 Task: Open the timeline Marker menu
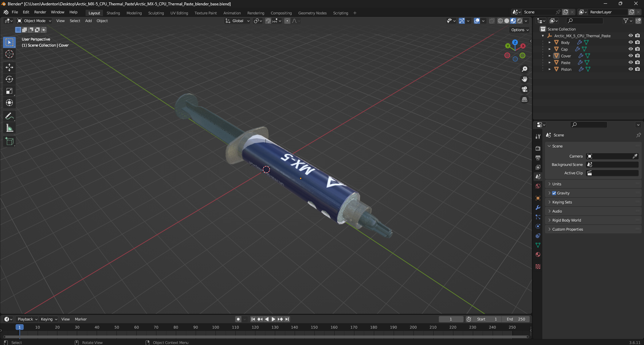[81, 319]
